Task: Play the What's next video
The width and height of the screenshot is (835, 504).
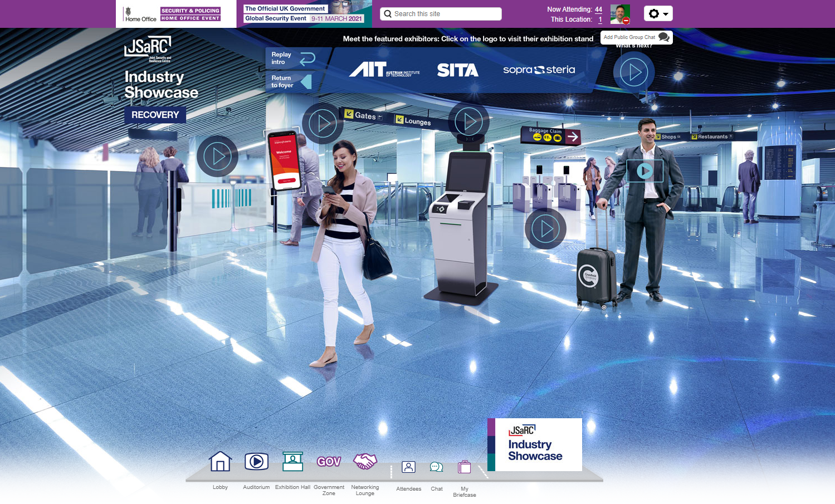Action: click(x=634, y=72)
